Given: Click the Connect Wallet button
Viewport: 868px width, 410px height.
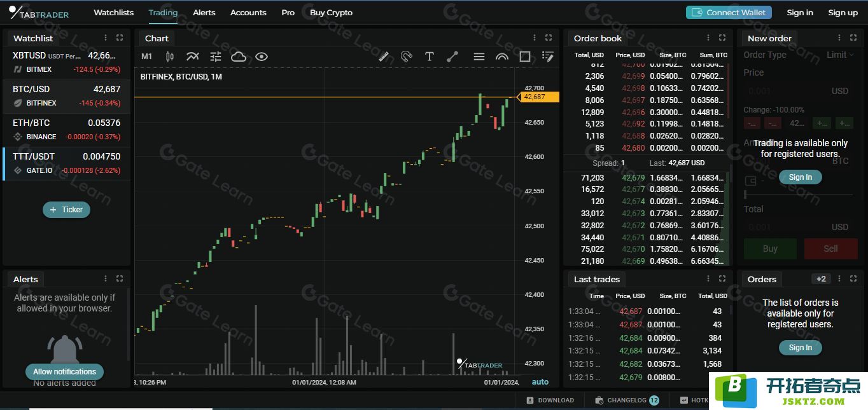Looking at the screenshot, I should tap(729, 12).
